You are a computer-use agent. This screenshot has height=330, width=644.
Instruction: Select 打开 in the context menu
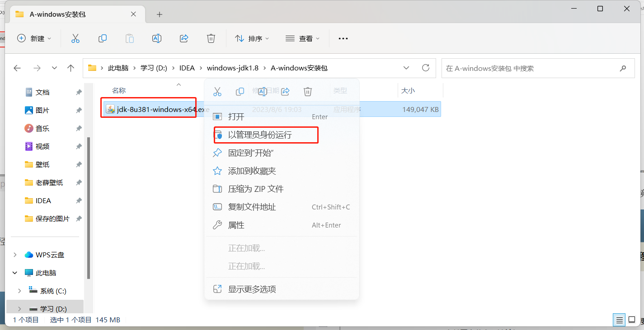[x=282, y=117]
